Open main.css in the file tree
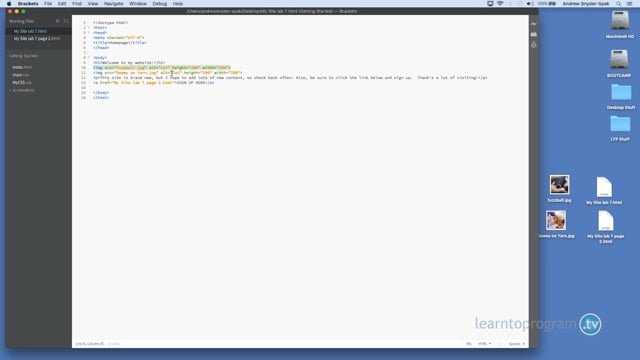Viewport: 640px width, 360px height. tap(20, 75)
